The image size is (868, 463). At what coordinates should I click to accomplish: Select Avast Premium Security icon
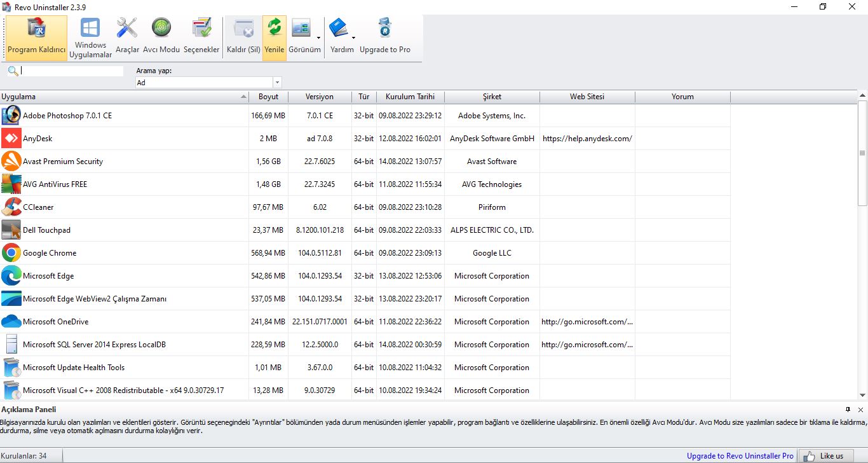[11, 162]
